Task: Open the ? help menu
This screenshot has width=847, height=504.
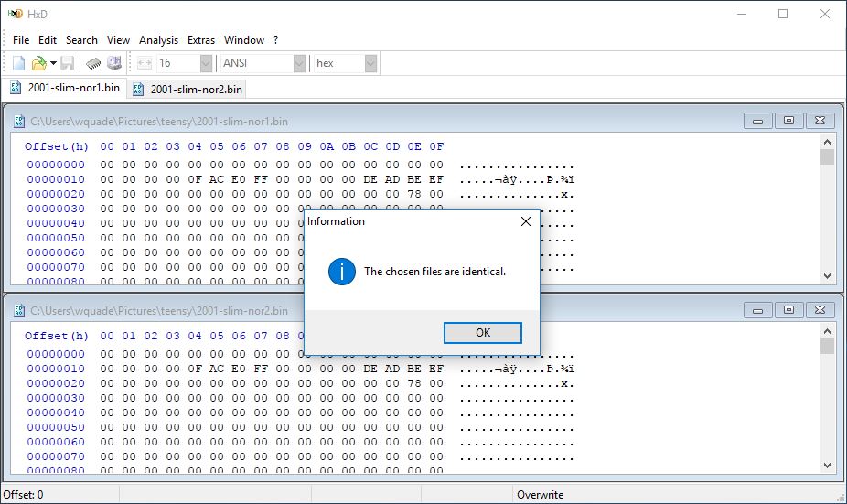Action: (x=275, y=40)
